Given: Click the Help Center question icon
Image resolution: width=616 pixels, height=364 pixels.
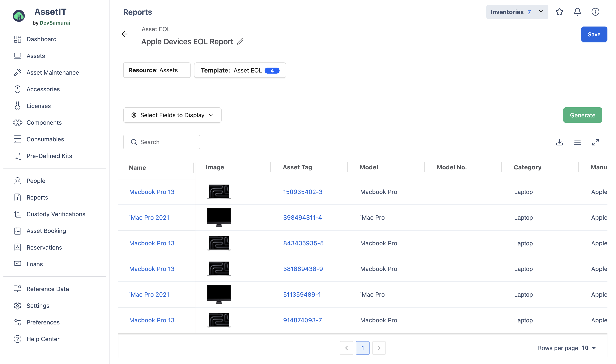Looking at the screenshot, I should pos(17,339).
